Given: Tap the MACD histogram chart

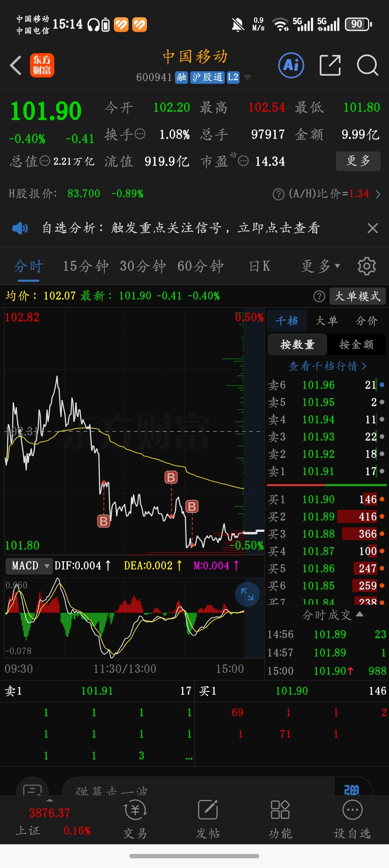Looking at the screenshot, I should pyautogui.click(x=134, y=618).
